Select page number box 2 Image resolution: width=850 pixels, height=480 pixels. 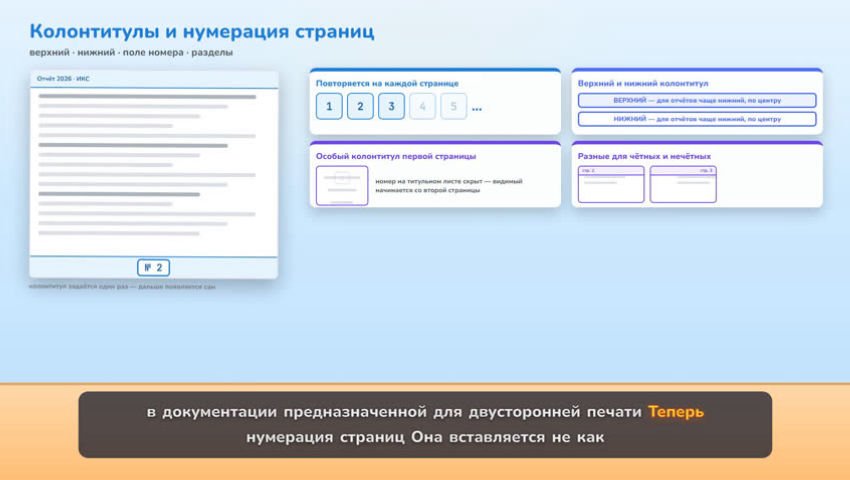360,106
